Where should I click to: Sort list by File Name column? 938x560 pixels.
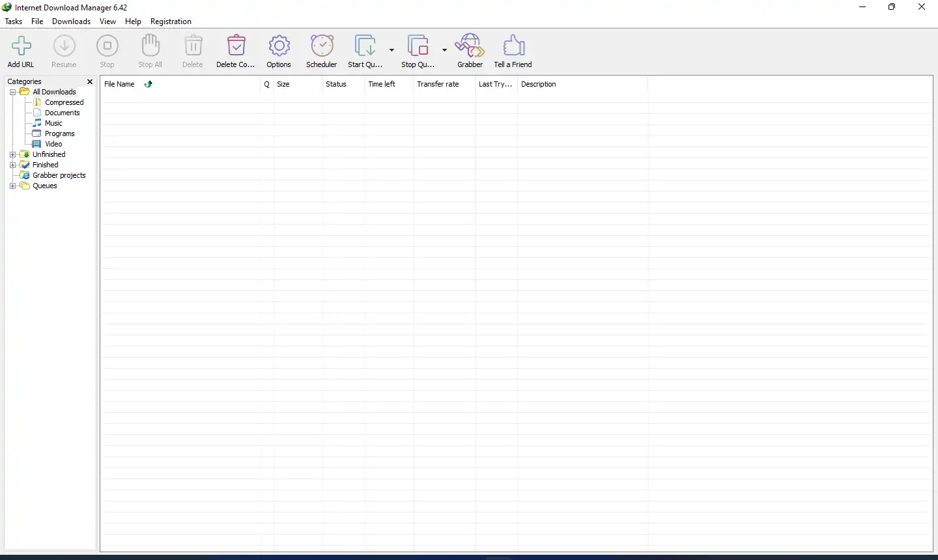coord(120,85)
